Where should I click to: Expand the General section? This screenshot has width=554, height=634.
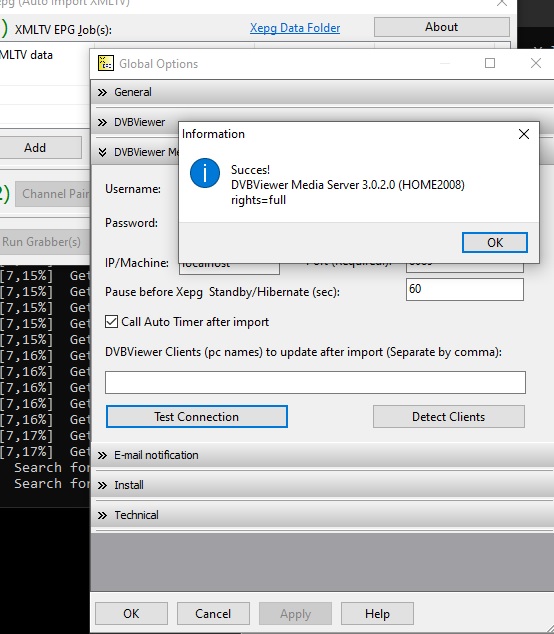(322, 92)
